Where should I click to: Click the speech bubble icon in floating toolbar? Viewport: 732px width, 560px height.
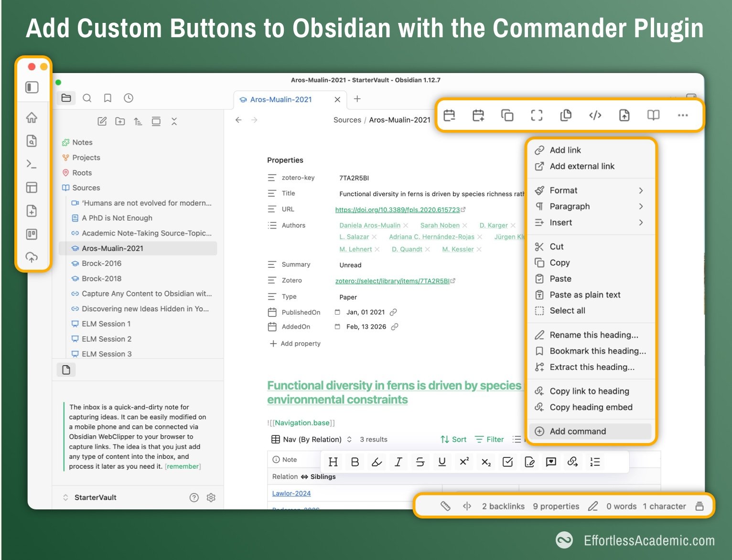point(551,462)
